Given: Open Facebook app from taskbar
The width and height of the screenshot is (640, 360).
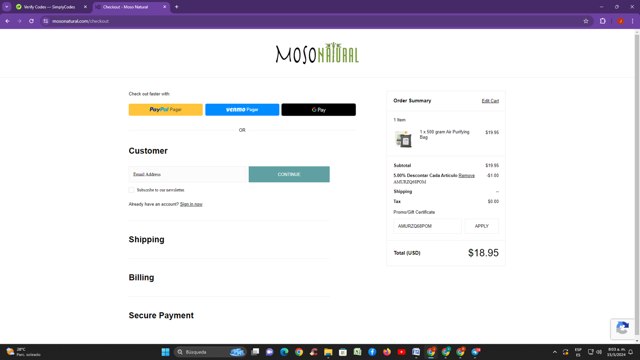Looking at the screenshot, I should coord(372,352).
